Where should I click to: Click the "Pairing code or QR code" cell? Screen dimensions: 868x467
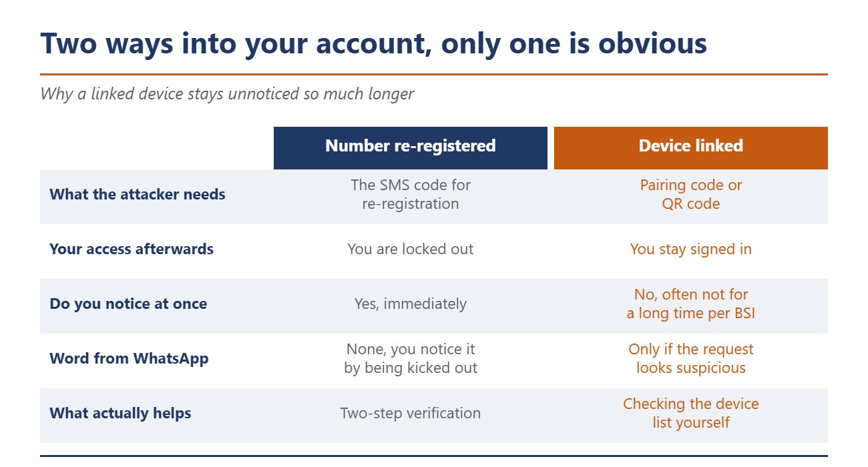click(x=691, y=195)
